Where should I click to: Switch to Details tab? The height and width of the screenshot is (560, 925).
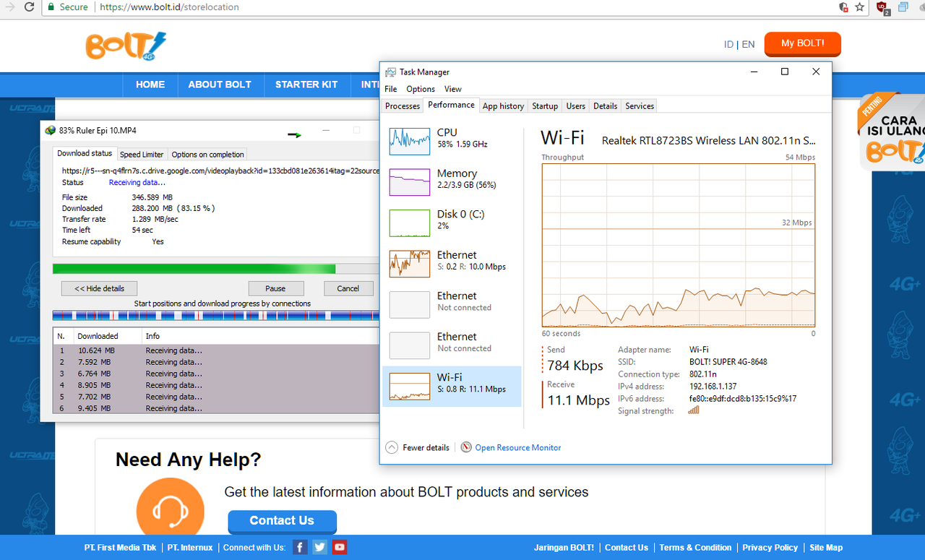click(x=606, y=105)
